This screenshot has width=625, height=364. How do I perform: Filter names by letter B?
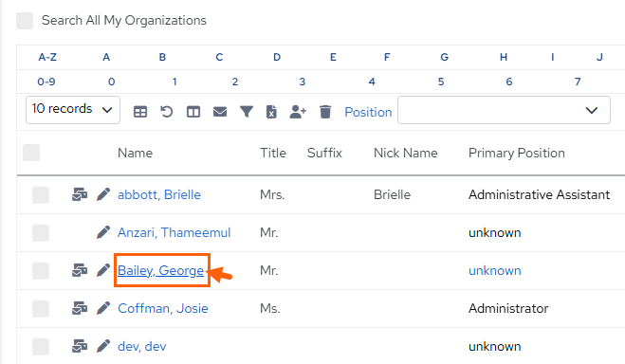162,57
